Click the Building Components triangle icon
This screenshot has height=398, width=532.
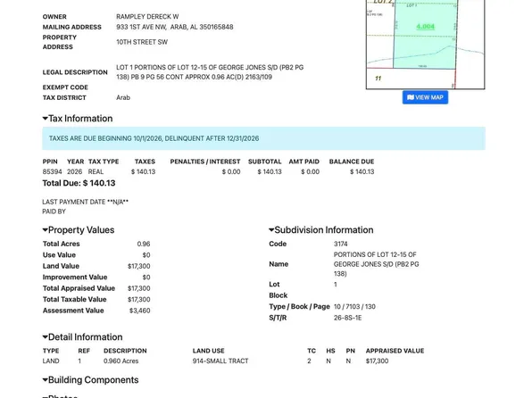coord(45,380)
